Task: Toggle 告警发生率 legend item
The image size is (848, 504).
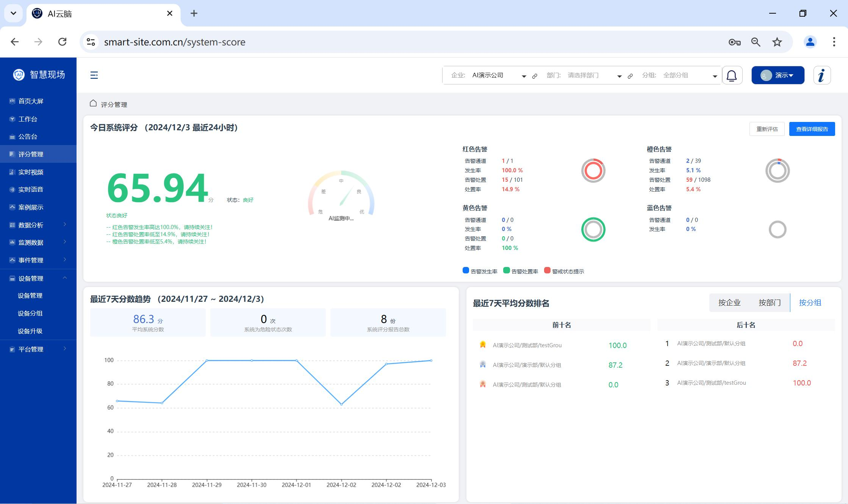Action: click(480, 271)
